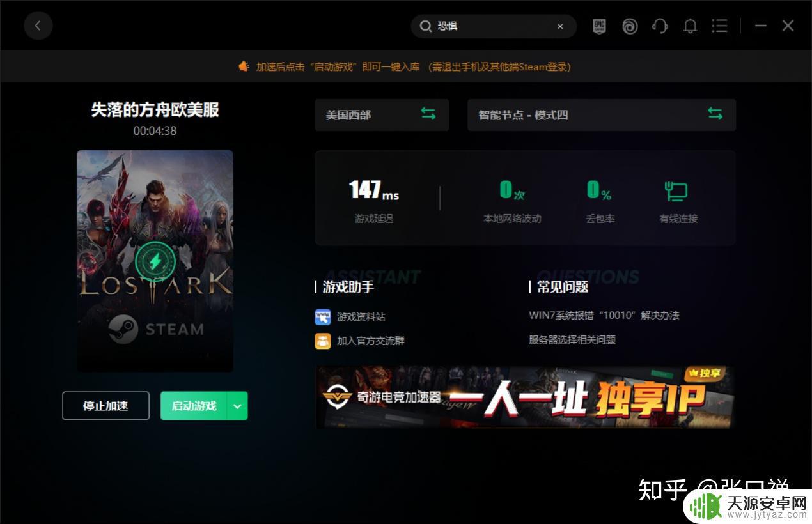Click the 独享IP promotional banner
Image resolution: width=812 pixels, height=524 pixels.
point(525,397)
